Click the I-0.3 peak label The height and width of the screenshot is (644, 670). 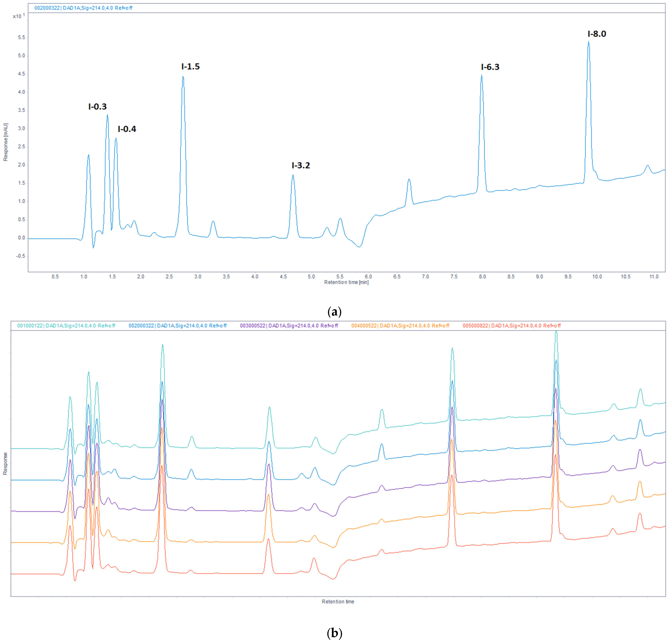[97, 107]
